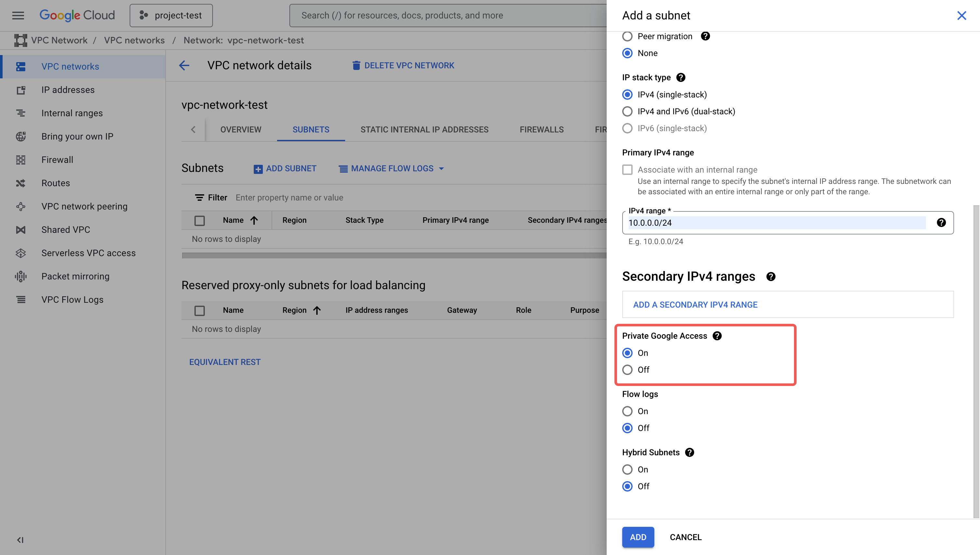The height and width of the screenshot is (555, 980).
Task: Click back arrow by VPC network details
Action: [184, 65]
